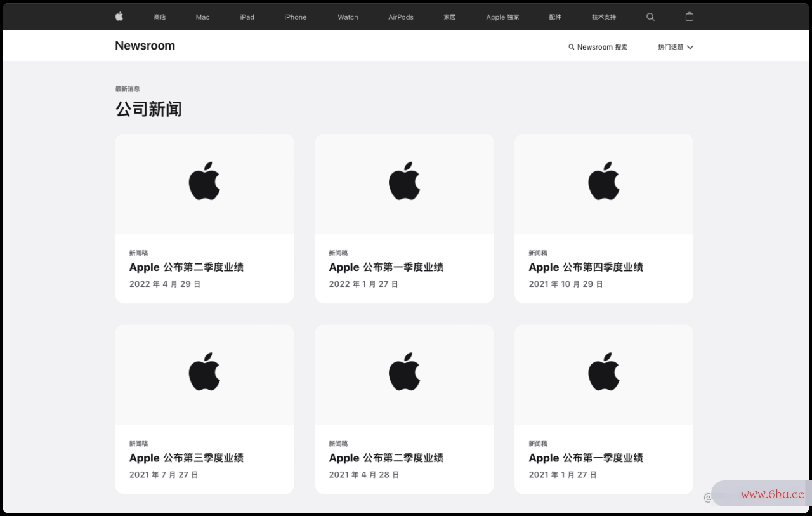812x516 pixels.
Task: Open the Apple 独家 menu item
Action: coord(503,17)
